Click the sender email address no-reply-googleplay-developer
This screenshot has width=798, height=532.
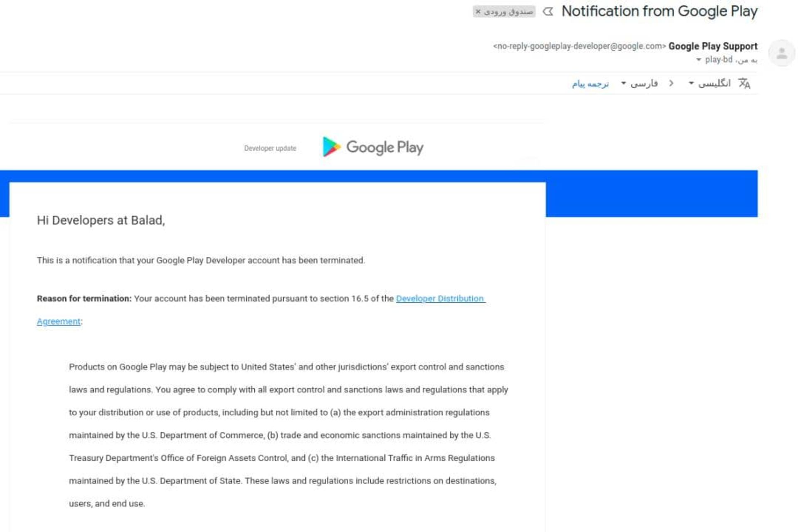tap(579, 46)
